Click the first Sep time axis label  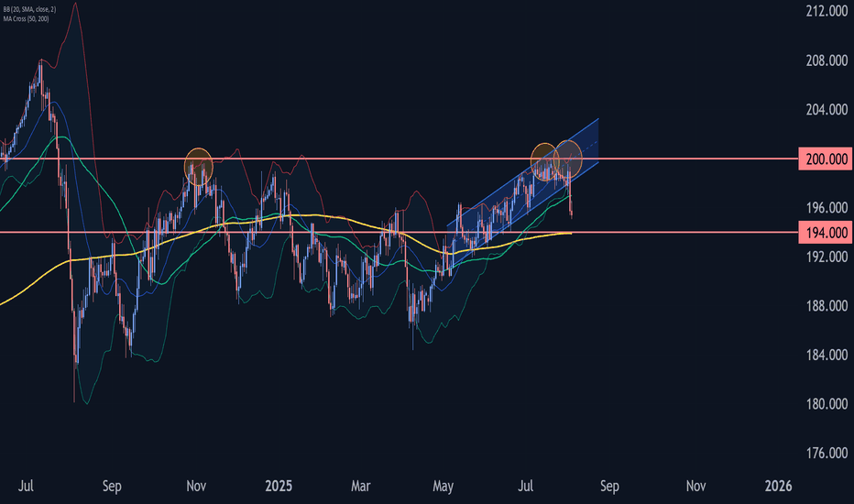pos(112,486)
